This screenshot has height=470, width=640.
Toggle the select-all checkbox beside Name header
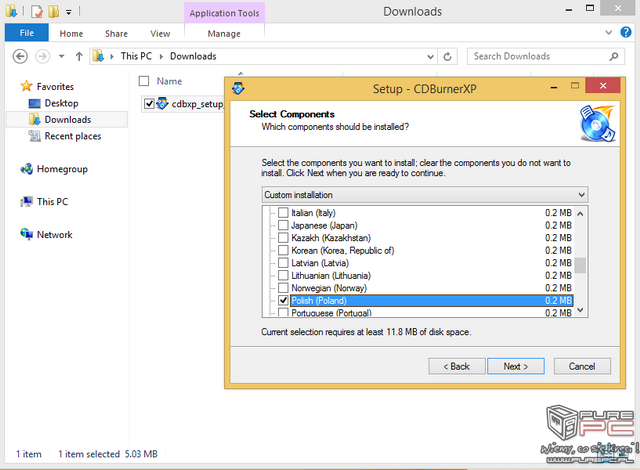(144, 81)
